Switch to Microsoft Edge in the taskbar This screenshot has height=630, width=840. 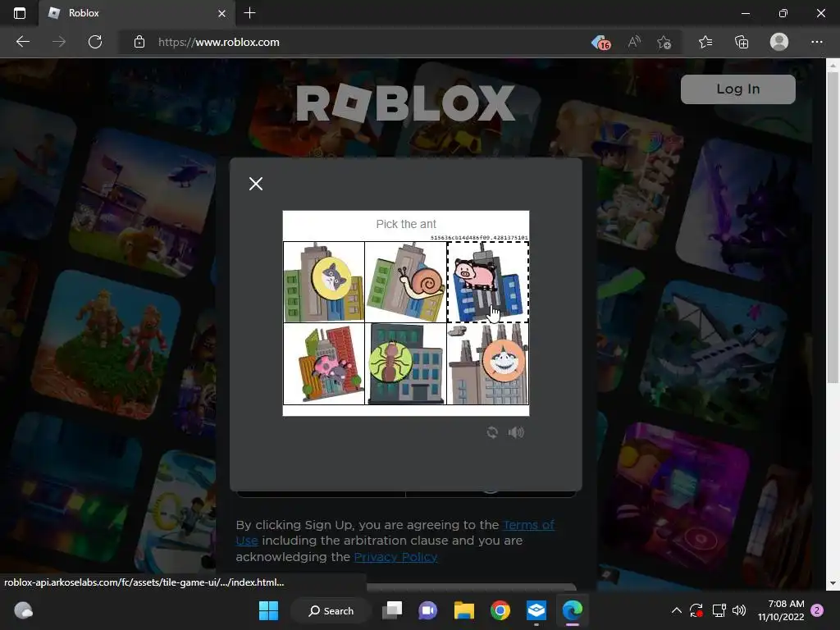coord(572,610)
